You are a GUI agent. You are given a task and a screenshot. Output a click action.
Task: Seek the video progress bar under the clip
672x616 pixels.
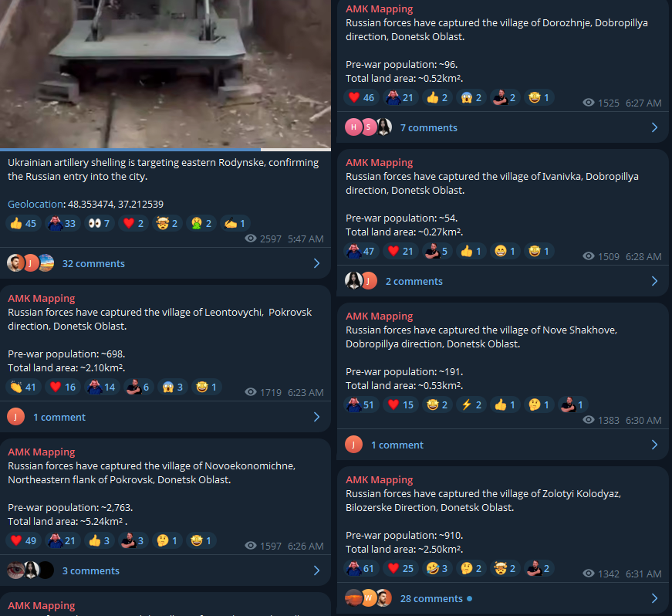click(x=165, y=150)
